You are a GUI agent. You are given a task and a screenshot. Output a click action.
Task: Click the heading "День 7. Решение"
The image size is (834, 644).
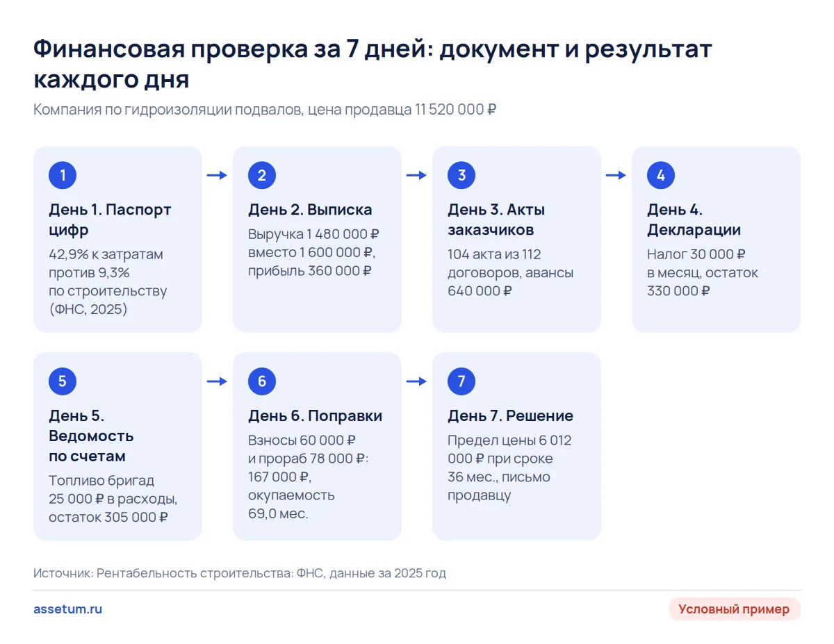[510, 416]
